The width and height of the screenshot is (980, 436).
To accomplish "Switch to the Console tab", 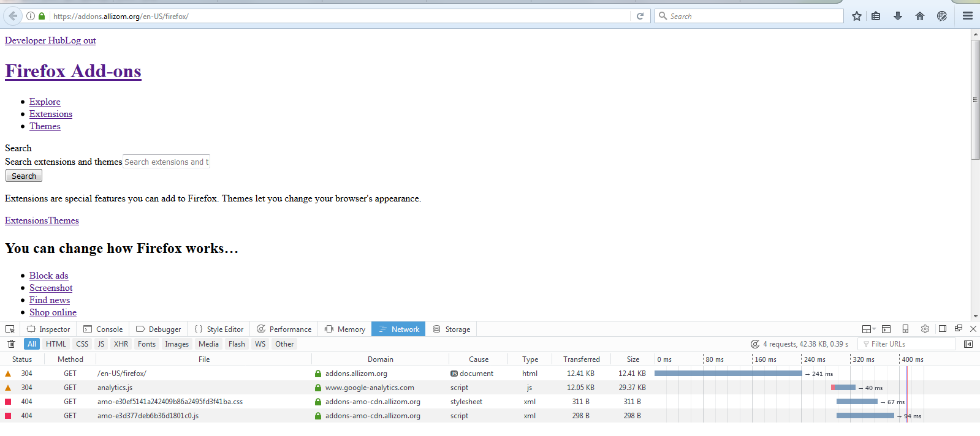I will coord(103,329).
